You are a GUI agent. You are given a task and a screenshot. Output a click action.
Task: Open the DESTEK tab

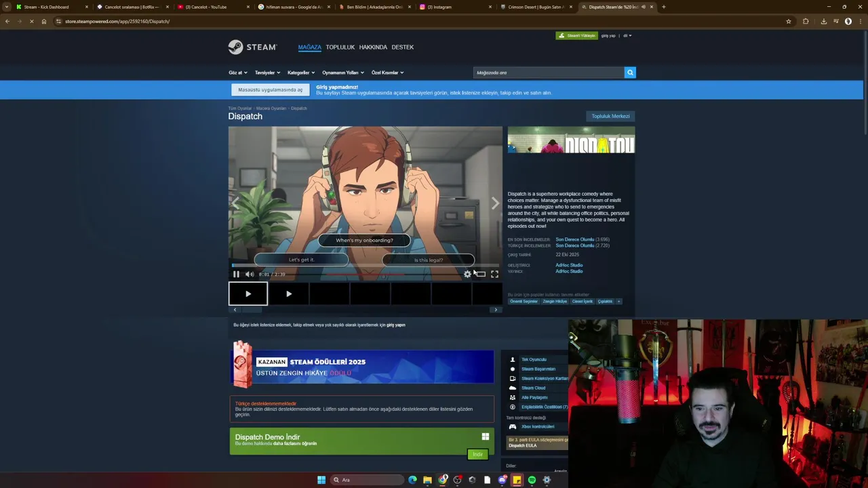tap(402, 47)
